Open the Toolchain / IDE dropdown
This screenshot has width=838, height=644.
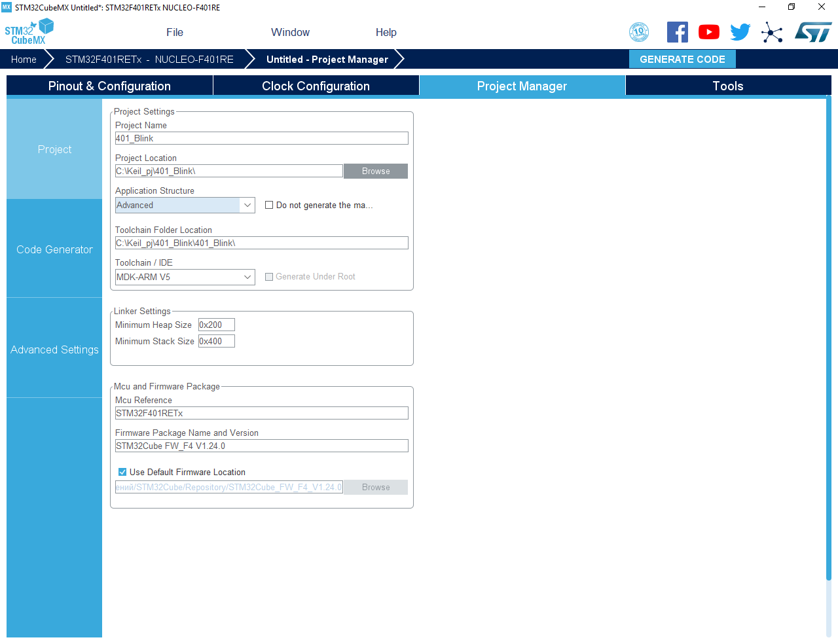pyautogui.click(x=185, y=277)
